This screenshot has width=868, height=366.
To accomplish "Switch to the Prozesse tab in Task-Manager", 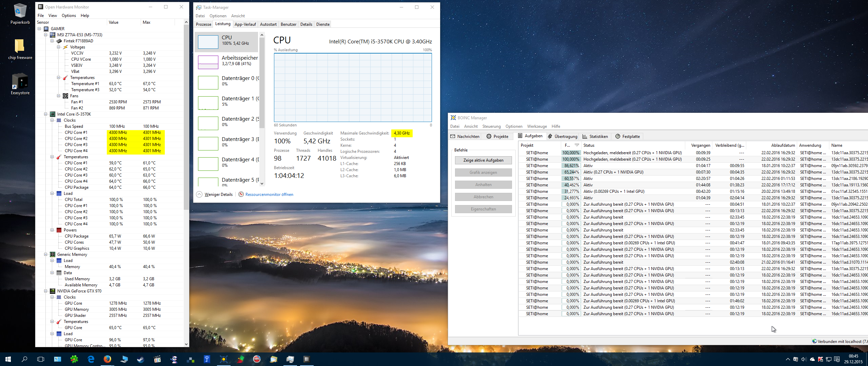I will (x=203, y=24).
